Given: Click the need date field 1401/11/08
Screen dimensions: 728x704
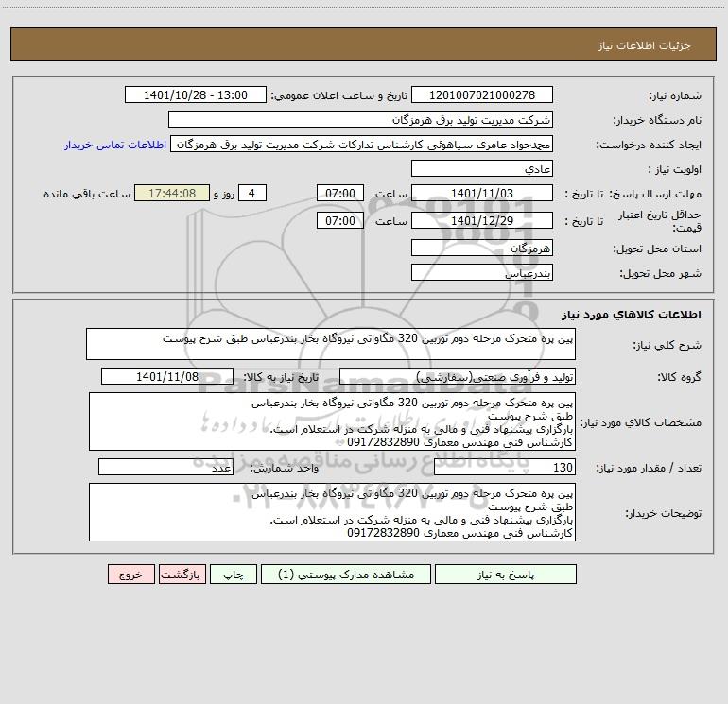Looking at the screenshot, I should (167, 376).
